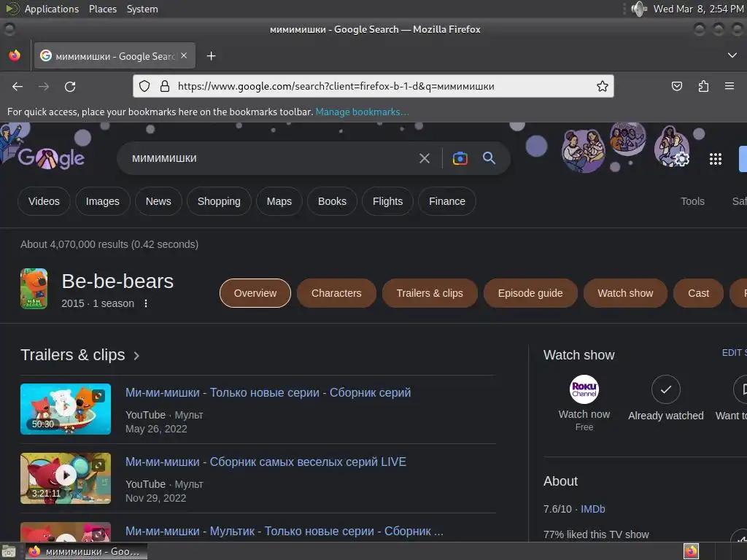Open Google quick settings gear icon
The height and width of the screenshot is (560, 747).
(682, 159)
